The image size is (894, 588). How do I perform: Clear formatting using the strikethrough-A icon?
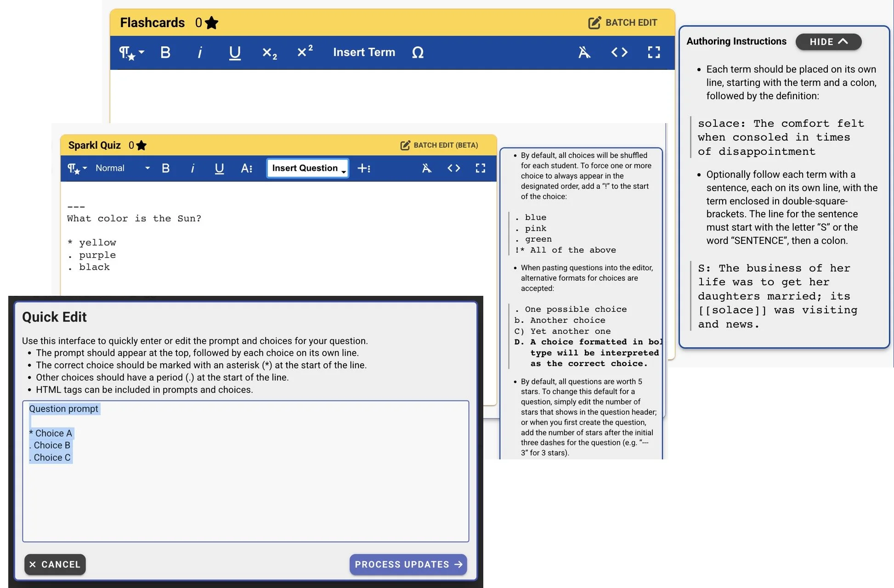click(584, 52)
